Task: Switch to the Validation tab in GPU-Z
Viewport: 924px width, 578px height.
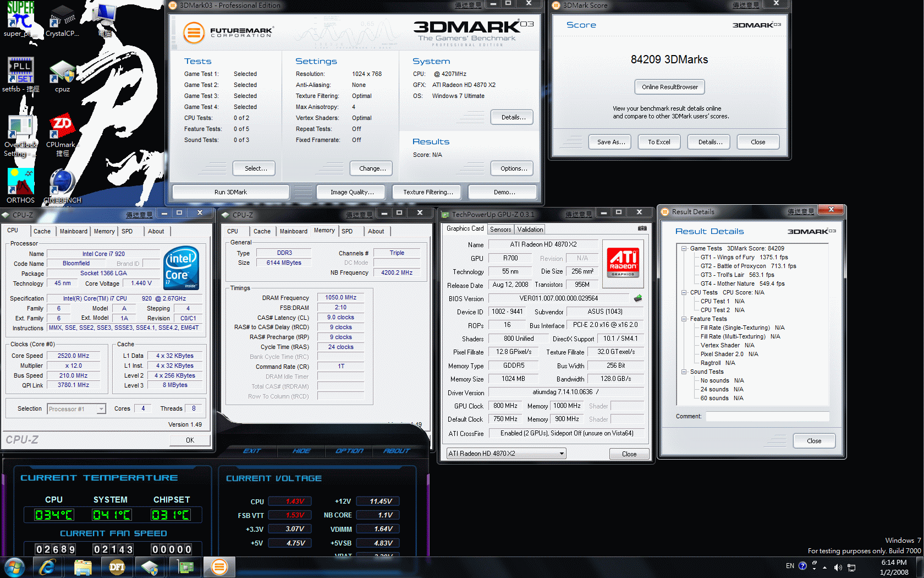Action: pos(530,230)
